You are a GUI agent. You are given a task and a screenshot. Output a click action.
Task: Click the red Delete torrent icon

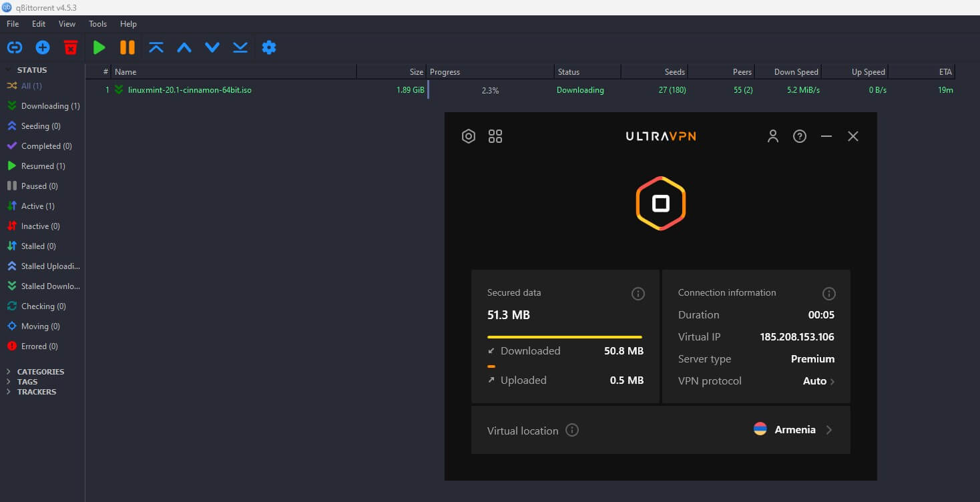click(x=71, y=47)
